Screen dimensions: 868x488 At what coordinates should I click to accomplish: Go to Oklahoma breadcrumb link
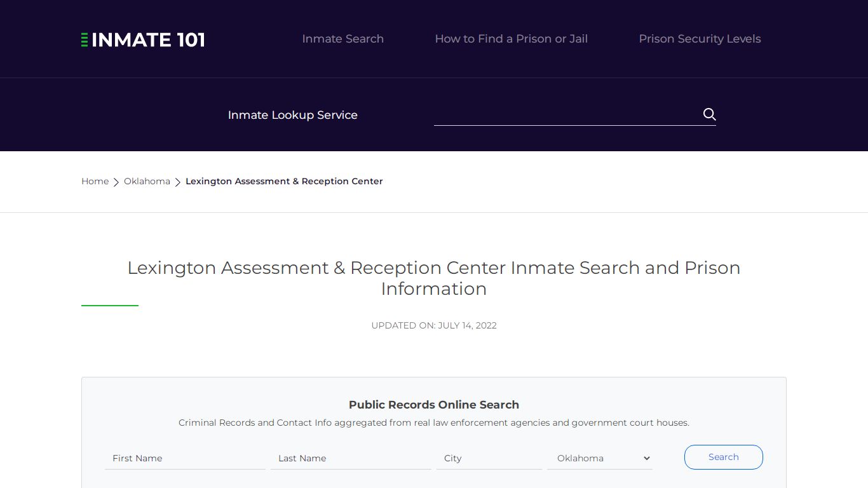pyautogui.click(x=147, y=181)
